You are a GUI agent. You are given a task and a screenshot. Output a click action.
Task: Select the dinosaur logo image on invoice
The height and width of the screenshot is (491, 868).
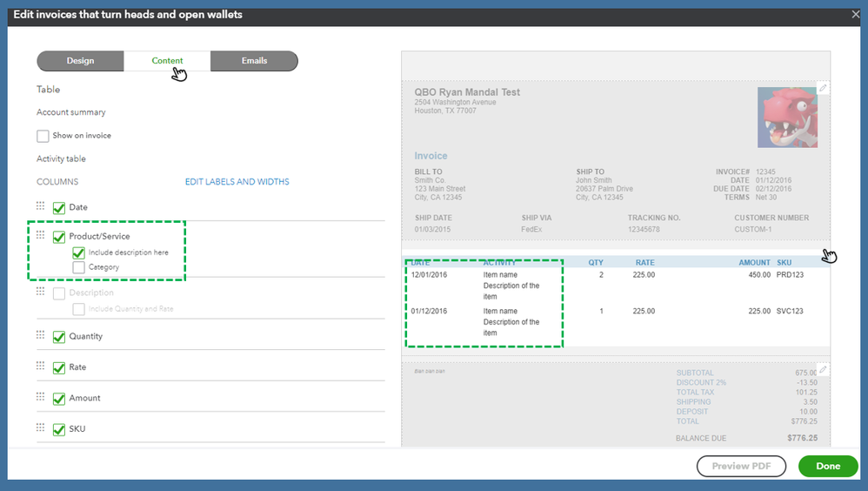[787, 117]
